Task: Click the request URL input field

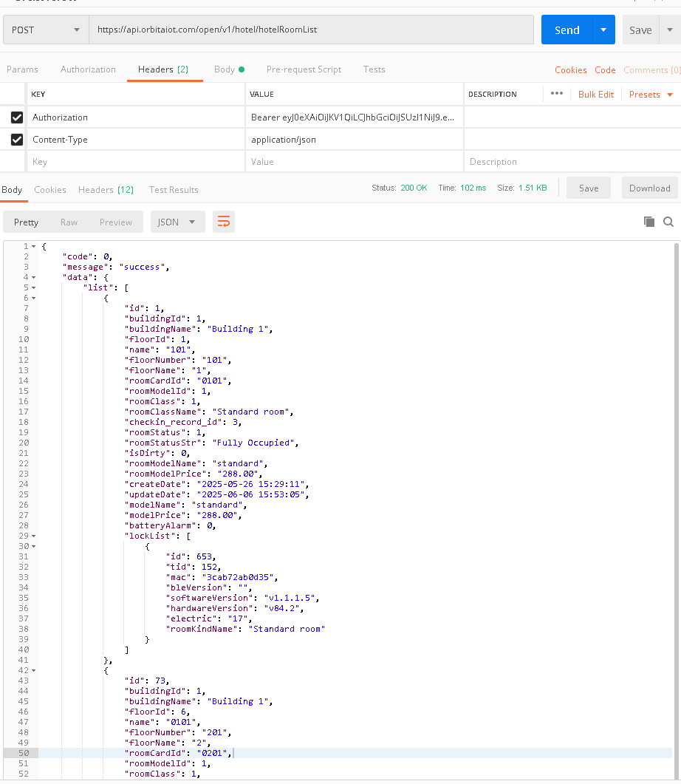Action: pyautogui.click(x=310, y=30)
